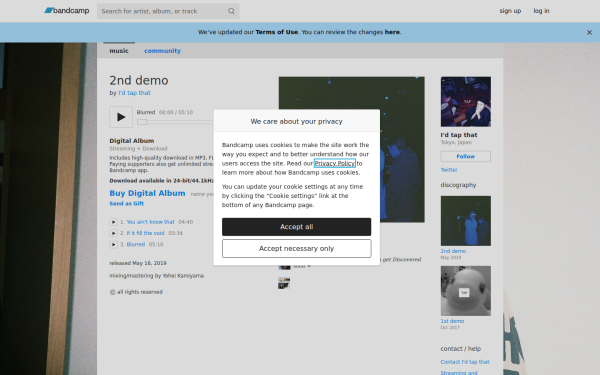Open the 'here' link in the banner
The image size is (600, 375).
pos(392,32)
